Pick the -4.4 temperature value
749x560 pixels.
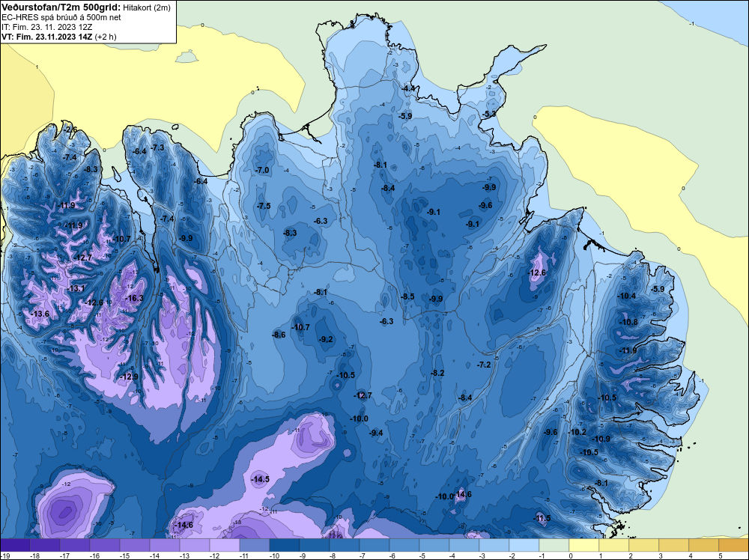click(408, 88)
